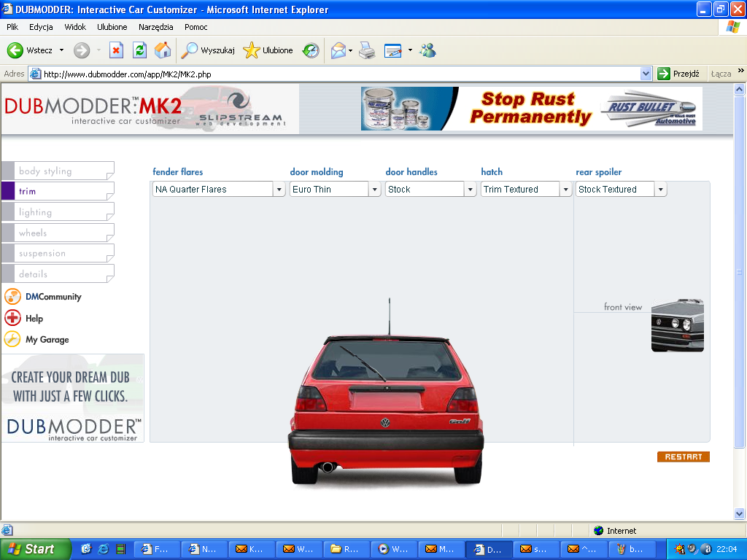747x560 pixels.
Task: Switch to the suspension tab
Action: [58, 253]
